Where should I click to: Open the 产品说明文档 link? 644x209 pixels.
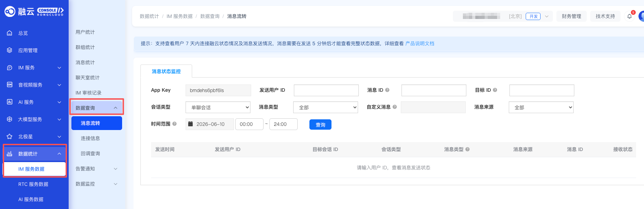coord(420,43)
